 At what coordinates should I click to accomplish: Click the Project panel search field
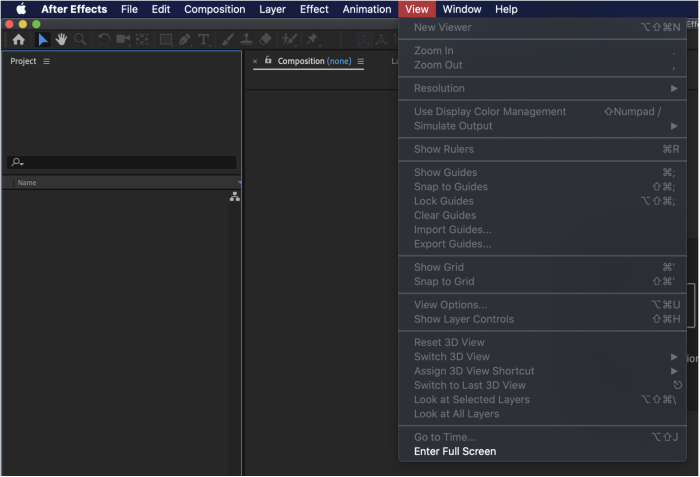click(121, 162)
